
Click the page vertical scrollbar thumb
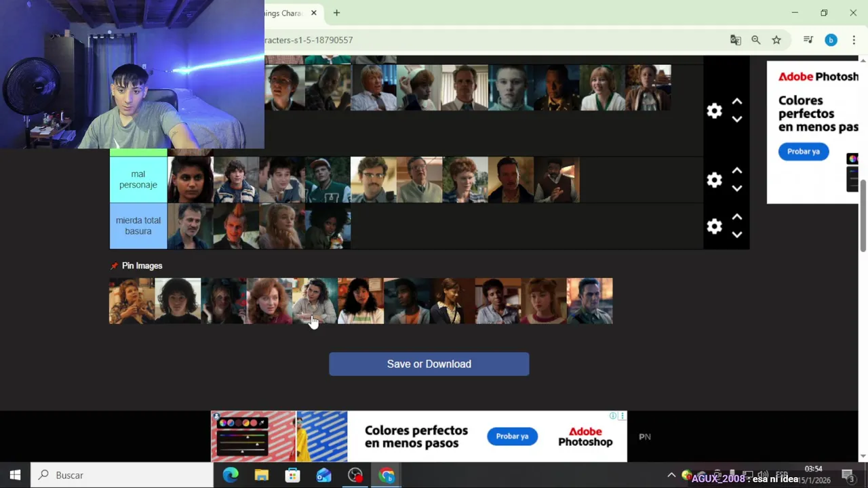pos(863,216)
